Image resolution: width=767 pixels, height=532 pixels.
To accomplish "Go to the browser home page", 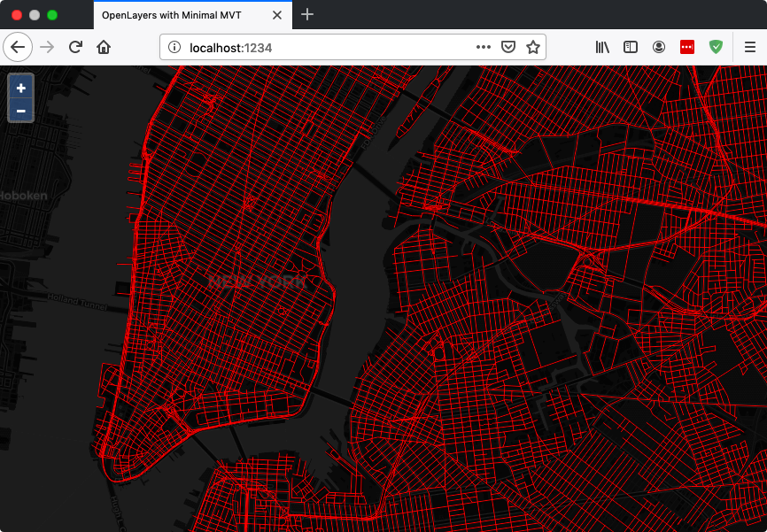I will [104, 47].
